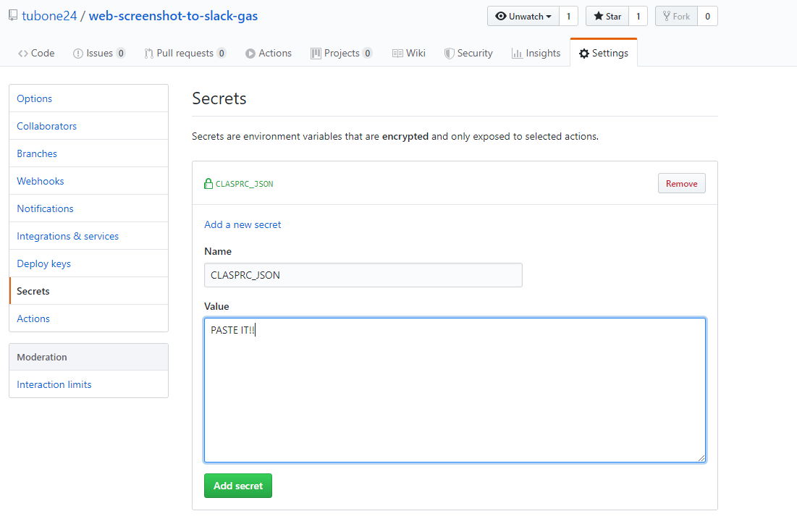The image size is (797, 532).
Task: Open Branches settings
Action: (88, 153)
